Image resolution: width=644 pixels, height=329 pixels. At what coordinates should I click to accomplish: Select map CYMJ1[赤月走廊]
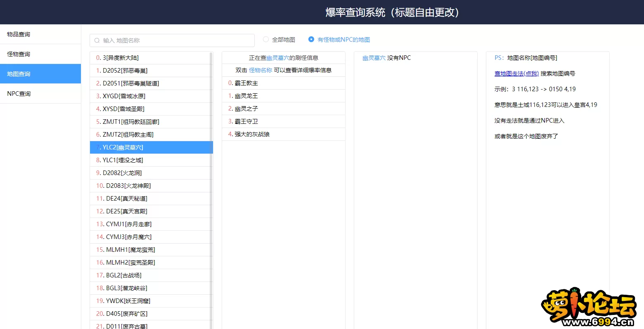(150, 224)
